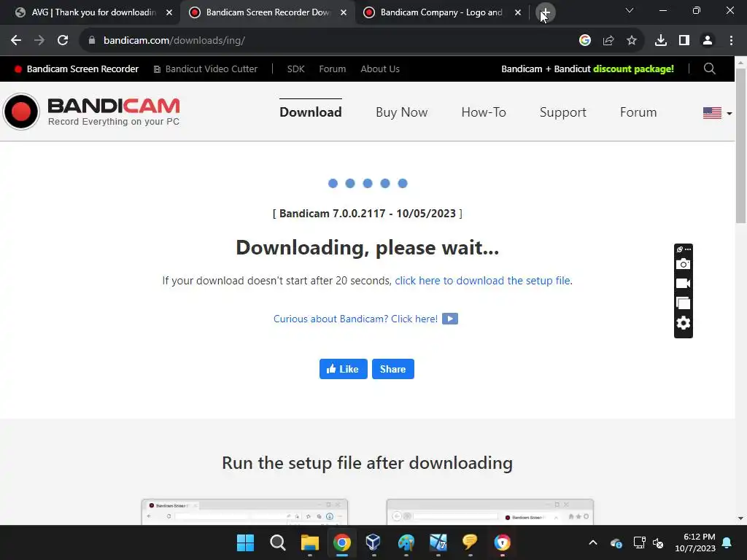Click the download the setup file link
Image resolution: width=747 pixels, height=560 pixels.
click(482, 281)
